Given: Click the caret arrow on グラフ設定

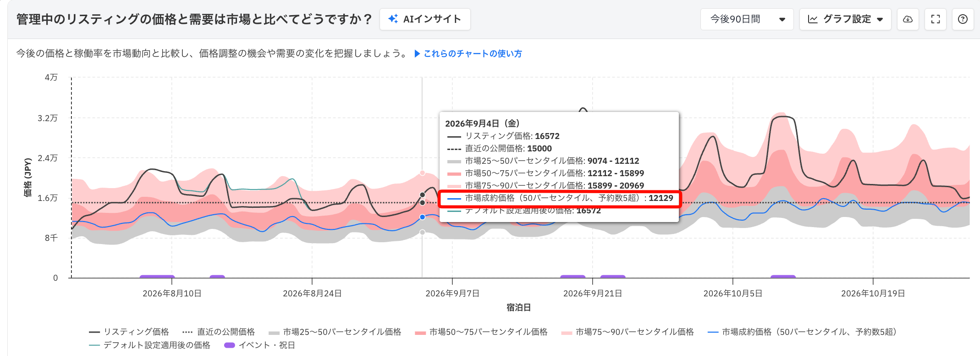Looking at the screenshot, I should [x=880, y=20].
